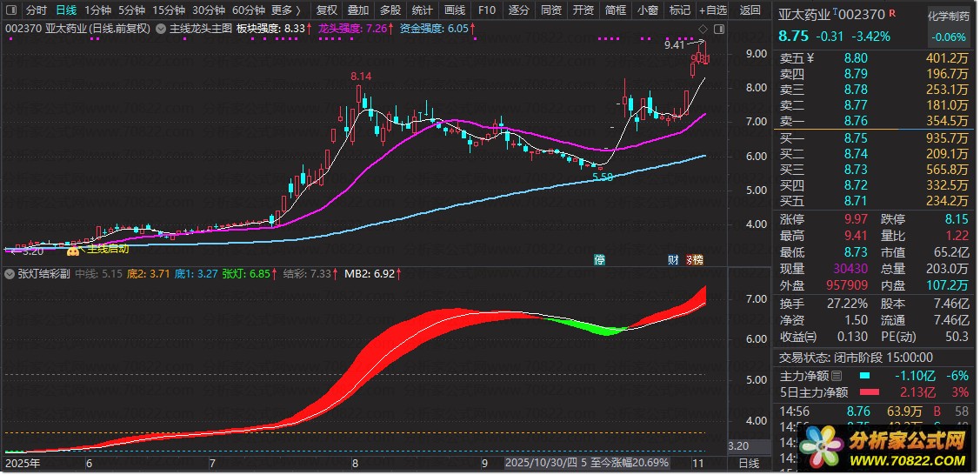Open the 主力净额 details icon

click(837, 376)
